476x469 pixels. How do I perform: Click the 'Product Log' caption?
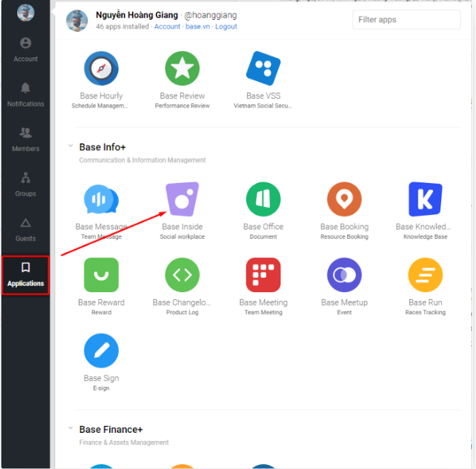[182, 313]
